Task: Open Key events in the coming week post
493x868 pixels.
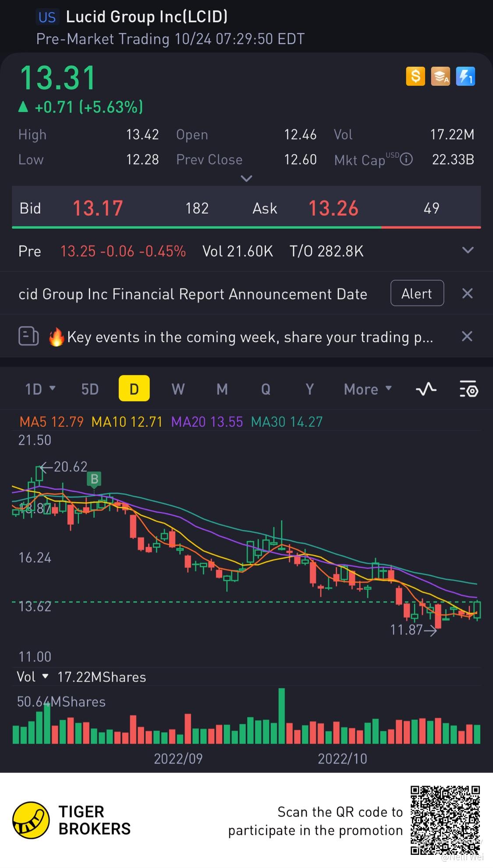Action: (x=250, y=337)
